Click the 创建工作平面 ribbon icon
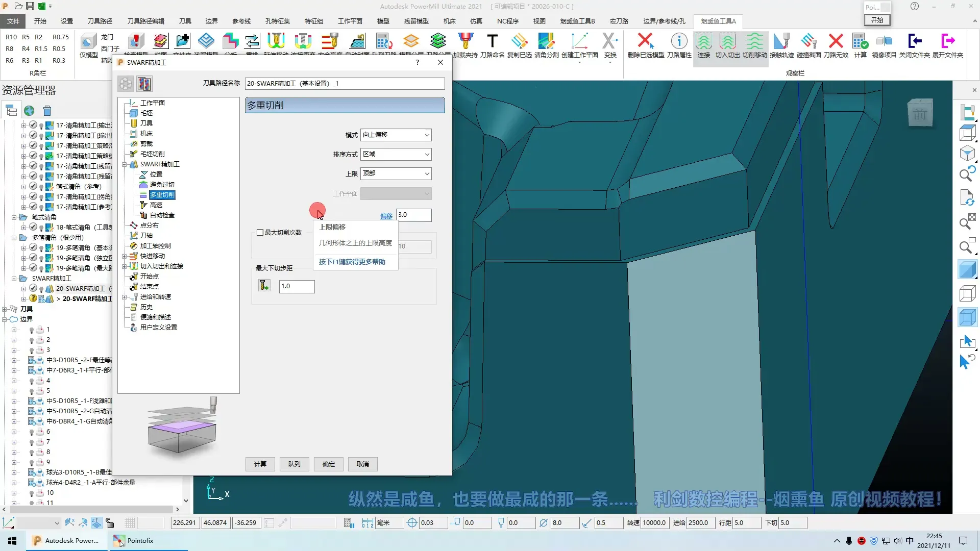Image resolution: width=980 pixels, height=551 pixels. coord(579,41)
